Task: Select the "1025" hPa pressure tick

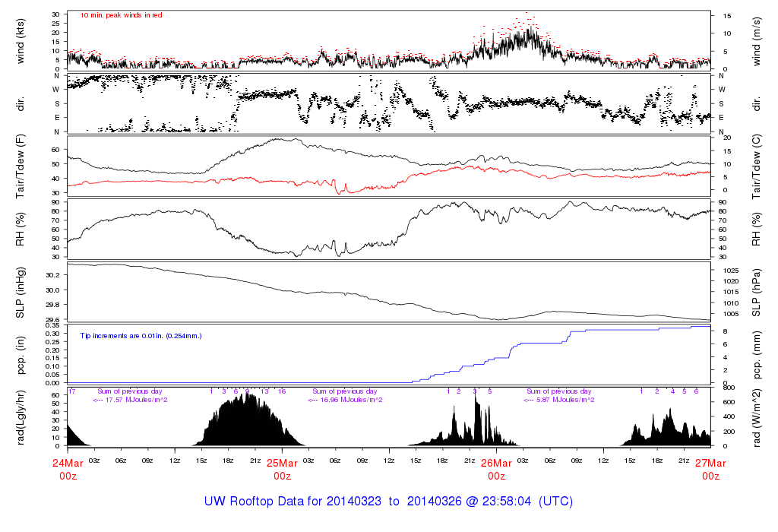Action: pos(731,271)
